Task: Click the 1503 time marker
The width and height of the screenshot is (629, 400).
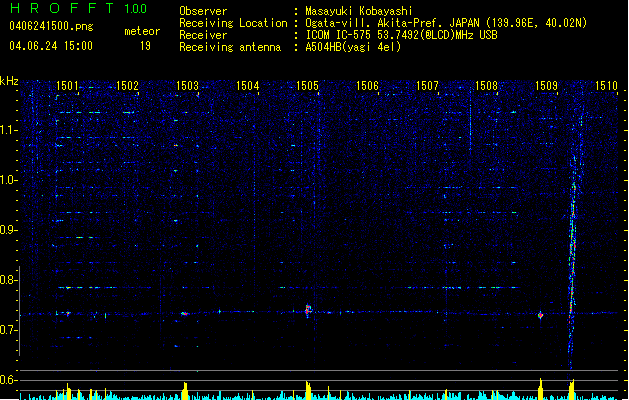Action: 187,85
